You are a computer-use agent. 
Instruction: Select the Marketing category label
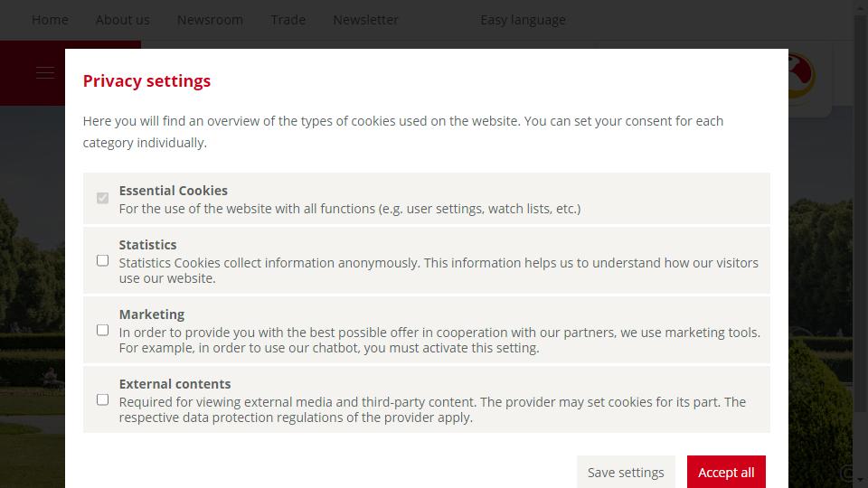point(152,314)
